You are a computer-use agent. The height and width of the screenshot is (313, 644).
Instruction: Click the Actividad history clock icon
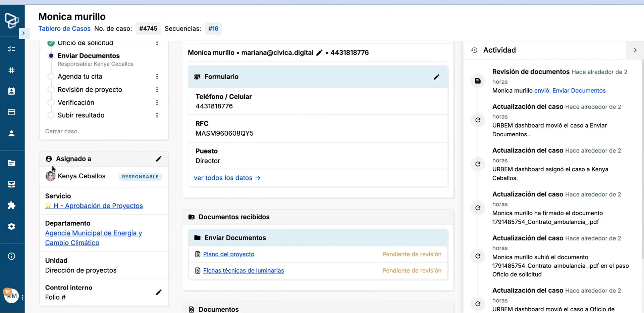click(474, 50)
